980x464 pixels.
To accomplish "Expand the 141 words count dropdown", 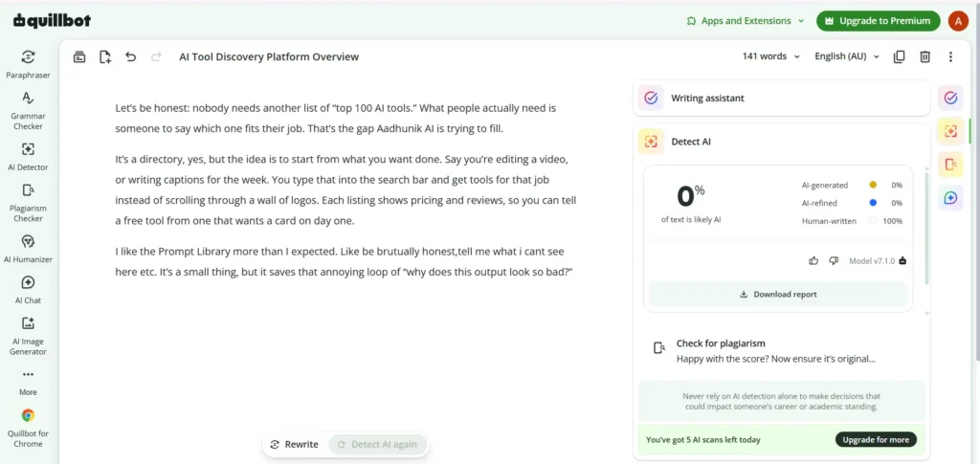I will point(770,56).
